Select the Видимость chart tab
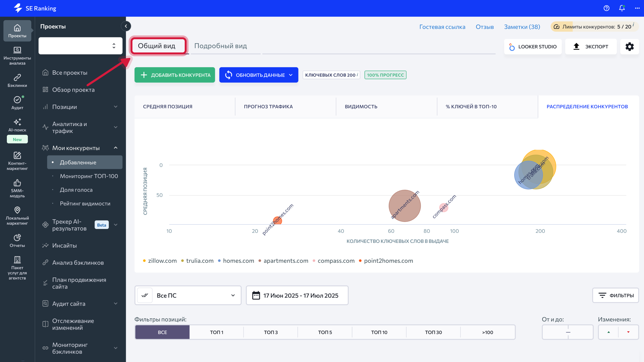The width and height of the screenshot is (644, 362). click(x=361, y=106)
